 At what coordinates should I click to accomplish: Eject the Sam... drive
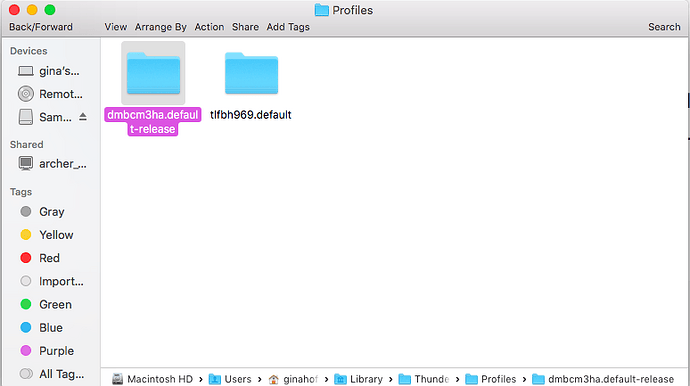click(83, 117)
